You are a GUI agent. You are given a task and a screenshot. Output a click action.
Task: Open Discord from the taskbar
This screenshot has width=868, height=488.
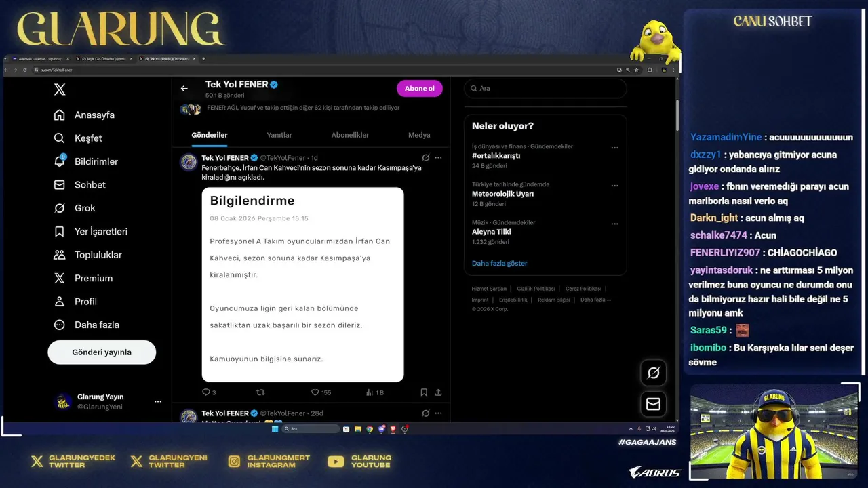pyautogui.click(x=382, y=429)
